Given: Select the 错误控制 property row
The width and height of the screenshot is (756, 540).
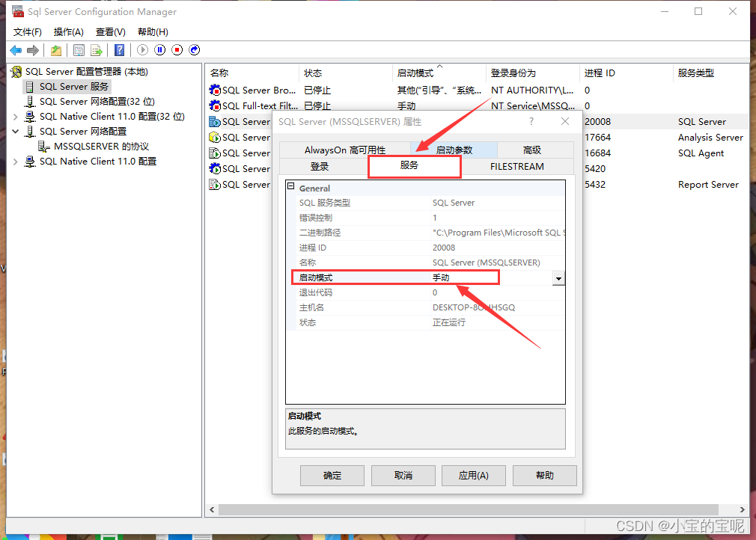Looking at the screenshot, I should click(x=430, y=218).
